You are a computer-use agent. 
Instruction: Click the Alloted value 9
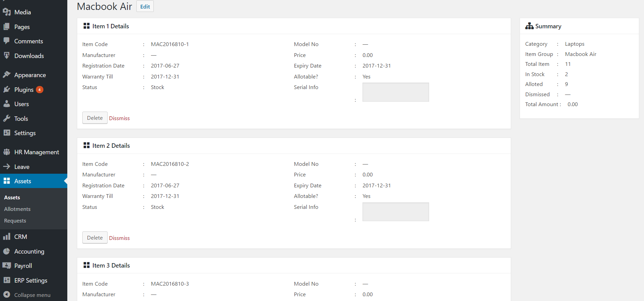coord(566,84)
